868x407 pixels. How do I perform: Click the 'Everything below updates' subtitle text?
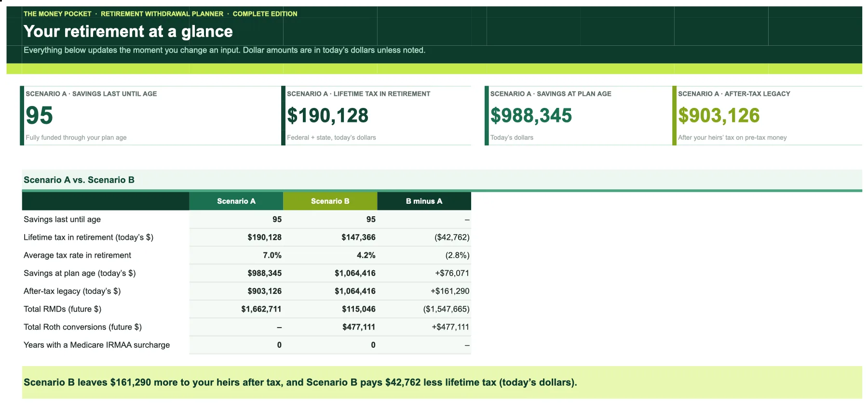click(x=224, y=50)
